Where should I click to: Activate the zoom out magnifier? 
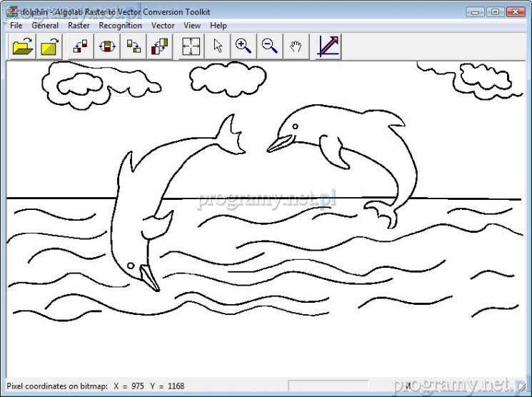(269, 46)
